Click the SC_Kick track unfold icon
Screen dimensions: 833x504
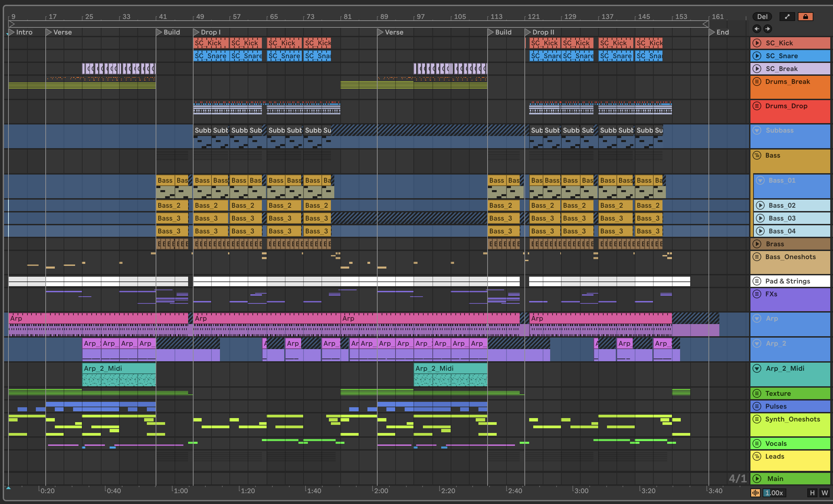point(757,43)
